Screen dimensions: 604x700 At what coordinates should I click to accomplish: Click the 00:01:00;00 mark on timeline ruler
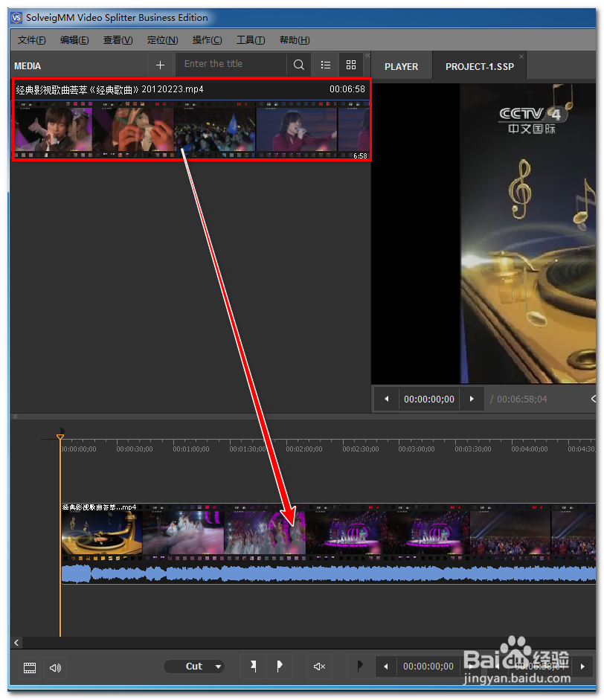tap(191, 449)
